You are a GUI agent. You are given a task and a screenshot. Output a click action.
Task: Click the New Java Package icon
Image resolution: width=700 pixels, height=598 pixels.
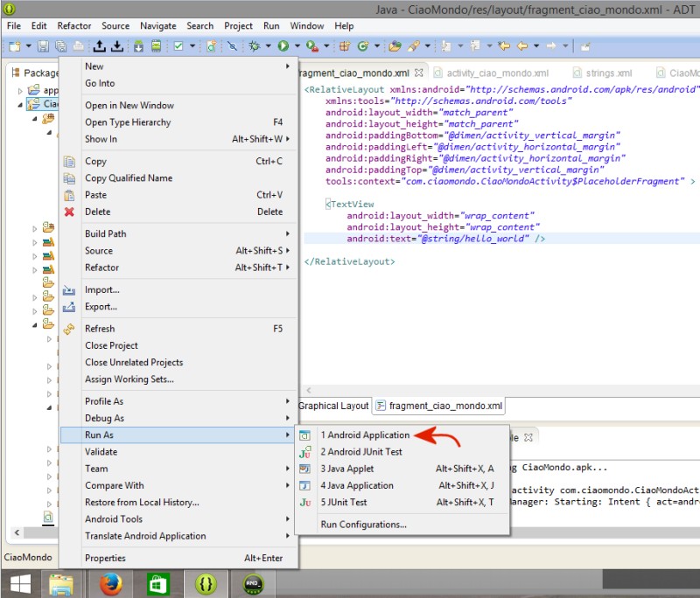tap(345, 46)
